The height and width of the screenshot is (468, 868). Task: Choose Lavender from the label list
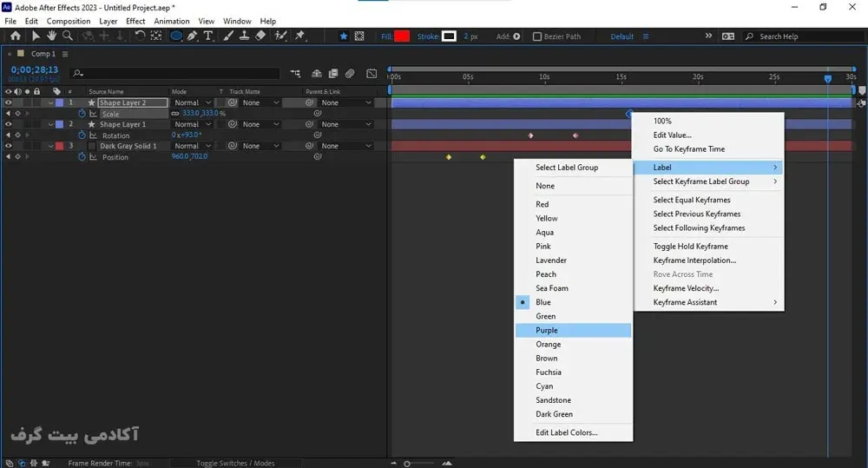[x=574, y=260]
